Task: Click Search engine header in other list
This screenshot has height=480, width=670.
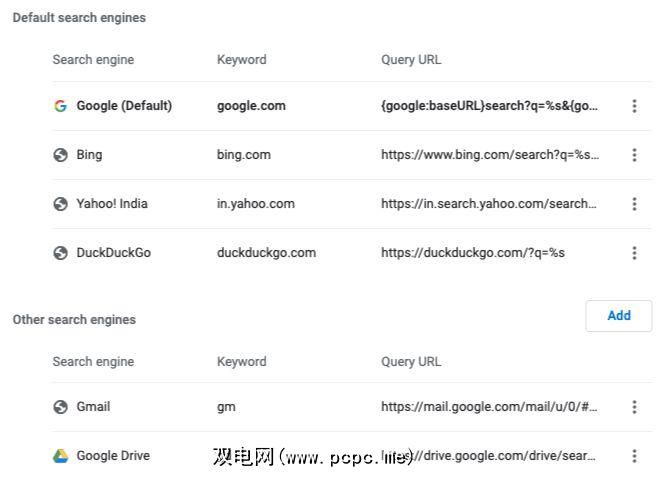Action: coord(93,362)
